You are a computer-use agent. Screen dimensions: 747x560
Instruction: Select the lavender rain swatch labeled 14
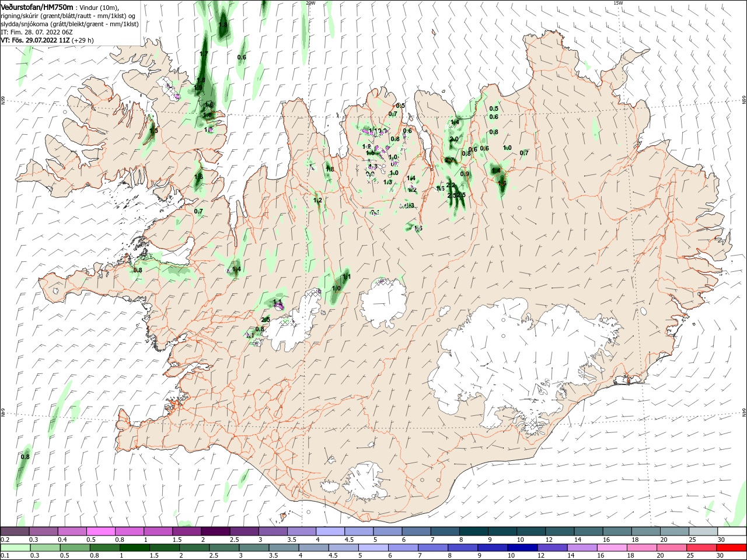(582, 548)
